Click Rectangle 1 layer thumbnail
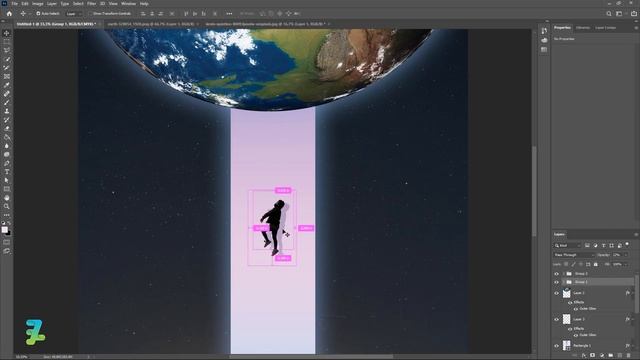Image resolution: width=640 pixels, height=360 pixels. 567,345
